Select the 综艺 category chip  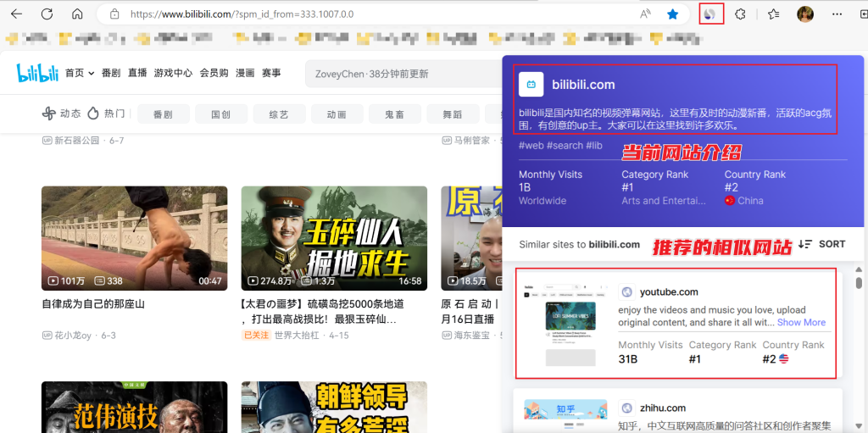coord(279,114)
